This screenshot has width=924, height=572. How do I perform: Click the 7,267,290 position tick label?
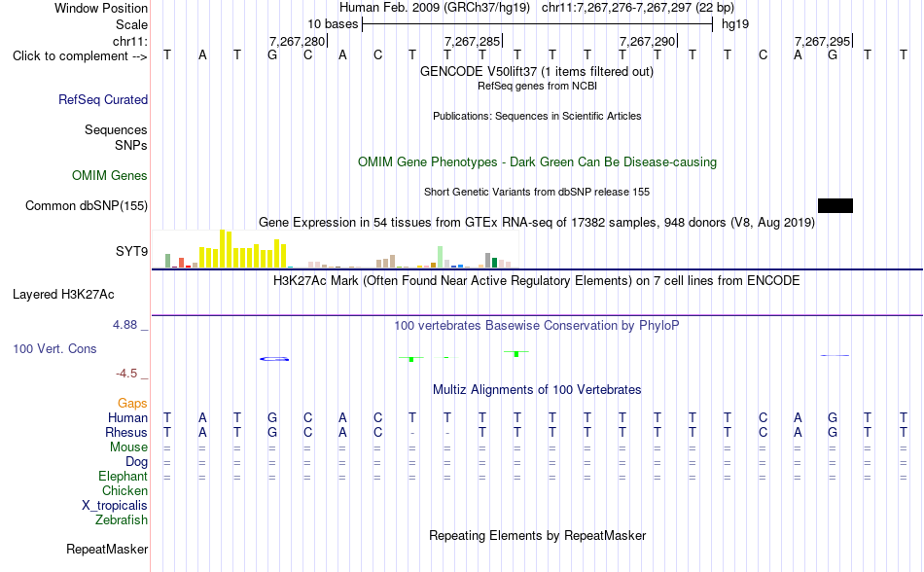[647, 41]
